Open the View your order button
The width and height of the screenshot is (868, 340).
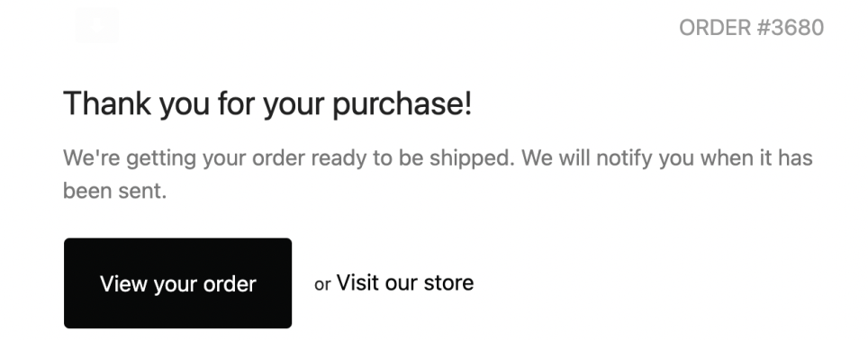coord(177,283)
